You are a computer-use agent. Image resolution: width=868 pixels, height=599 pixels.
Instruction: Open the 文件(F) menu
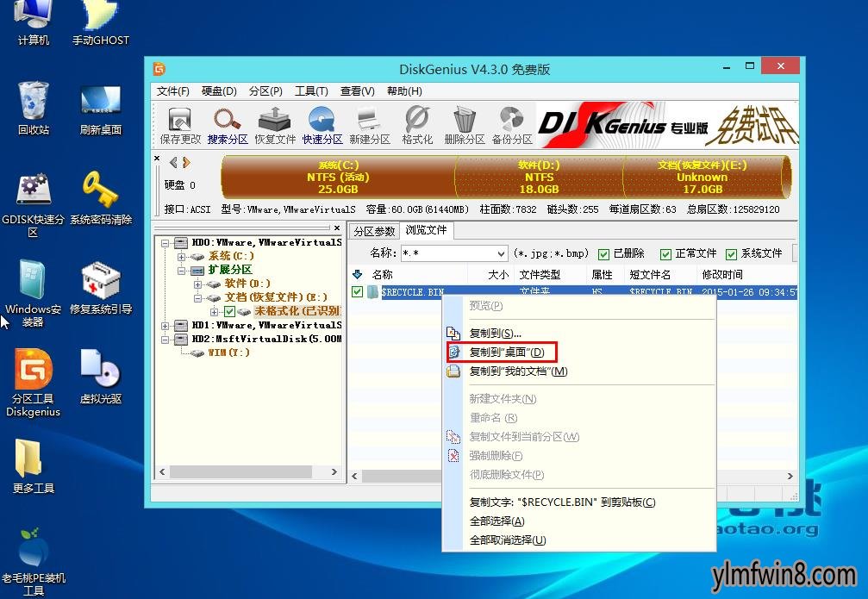[172, 90]
